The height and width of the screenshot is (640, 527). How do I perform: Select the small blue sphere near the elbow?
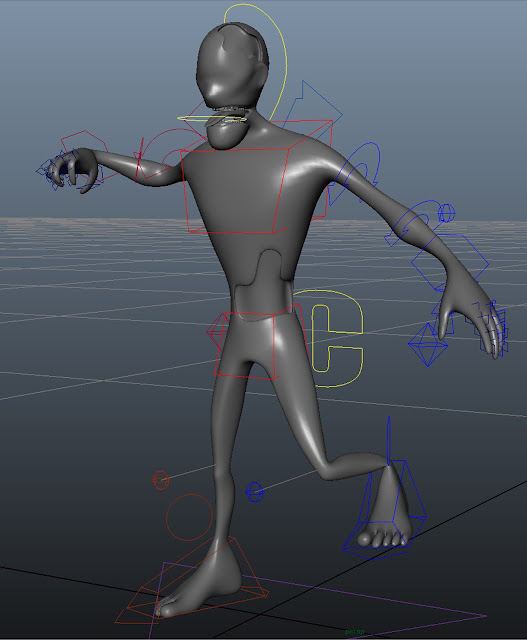(x=446, y=213)
